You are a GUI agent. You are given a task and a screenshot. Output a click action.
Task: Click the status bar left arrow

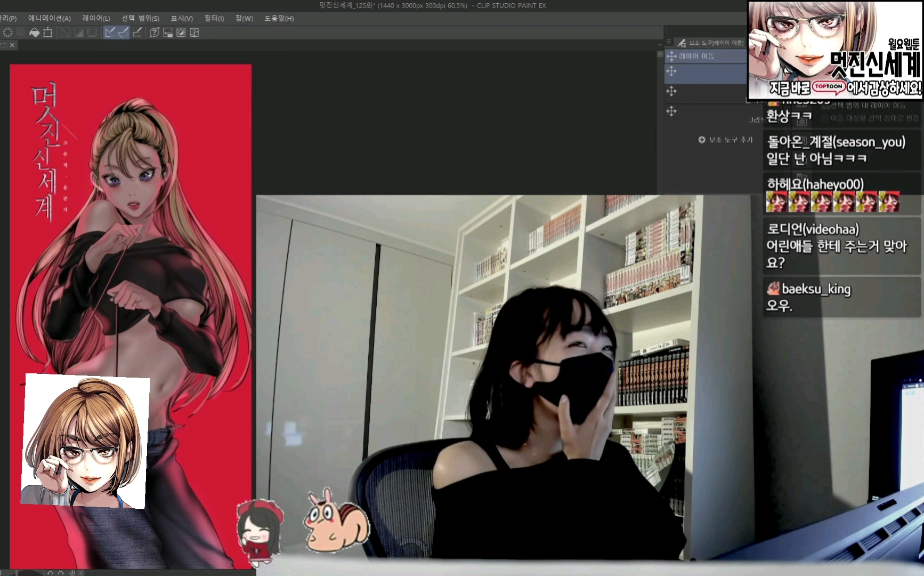coord(82,573)
